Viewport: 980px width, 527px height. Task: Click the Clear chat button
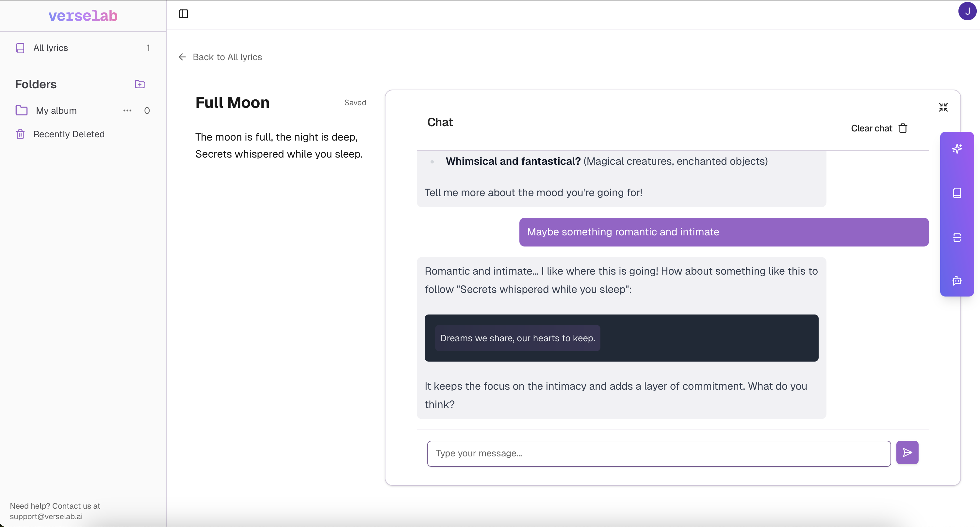[x=871, y=128]
